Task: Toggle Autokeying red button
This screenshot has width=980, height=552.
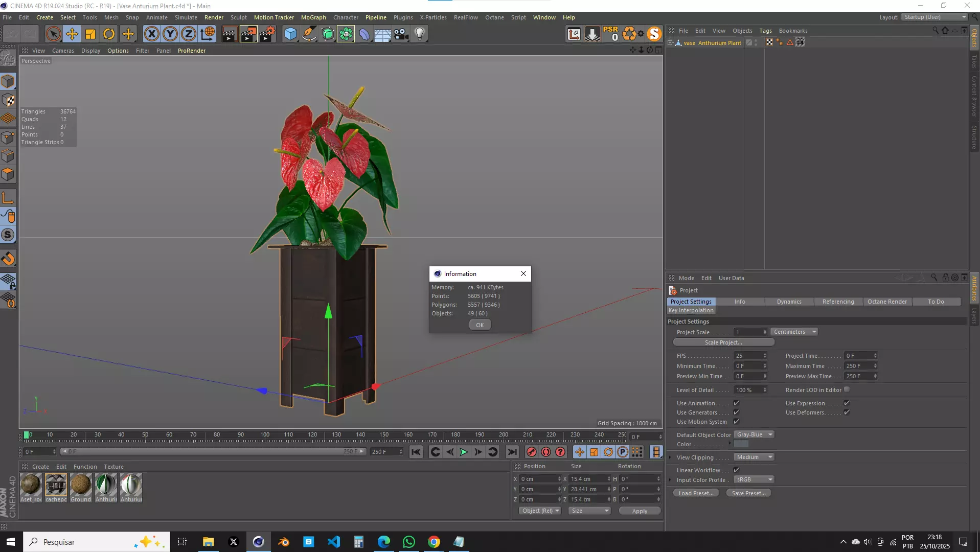Action: [546, 452]
